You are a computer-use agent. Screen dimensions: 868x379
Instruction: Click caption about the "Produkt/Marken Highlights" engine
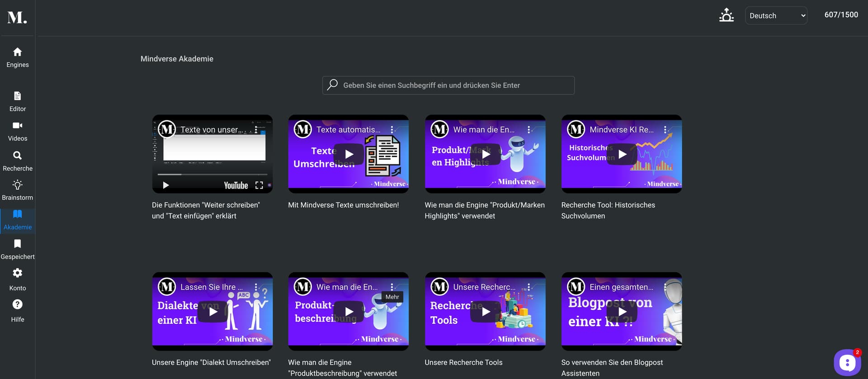pos(485,210)
